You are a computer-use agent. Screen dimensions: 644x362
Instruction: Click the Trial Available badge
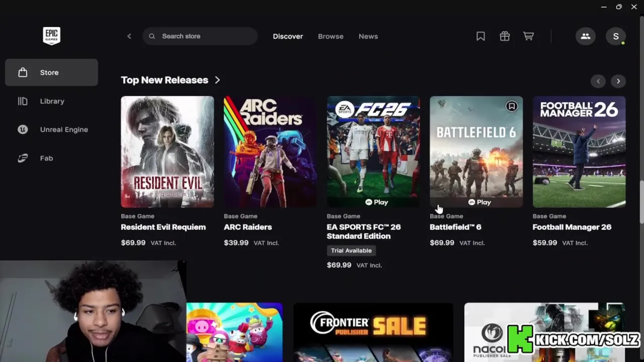pyautogui.click(x=351, y=250)
